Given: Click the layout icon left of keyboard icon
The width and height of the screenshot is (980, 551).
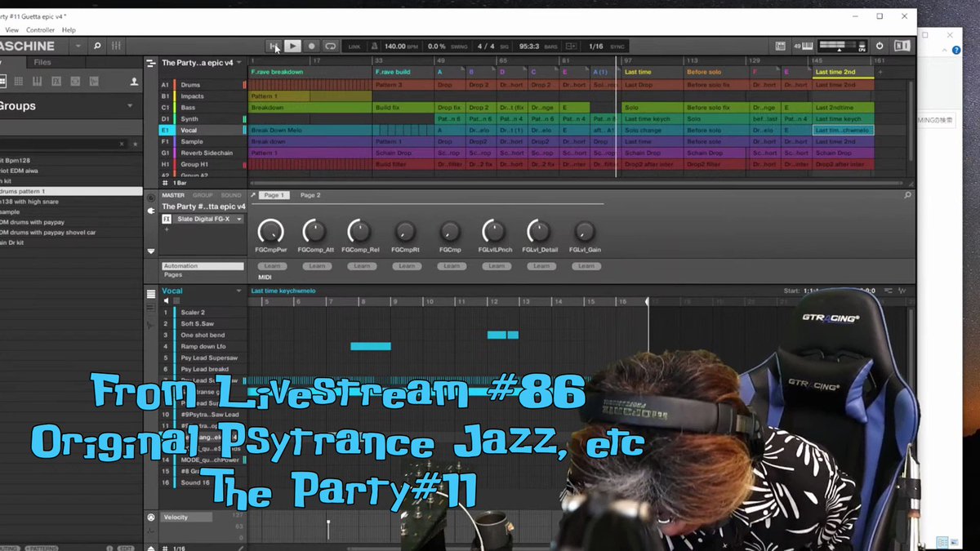Looking at the screenshot, I should [x=780, y=47].
